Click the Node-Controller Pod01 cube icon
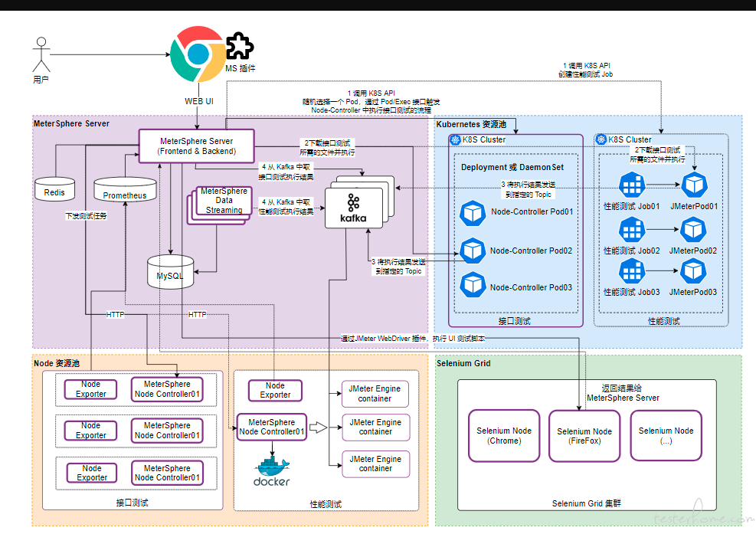This screenshot has height=534, width=756. click(x=473, y=213)
